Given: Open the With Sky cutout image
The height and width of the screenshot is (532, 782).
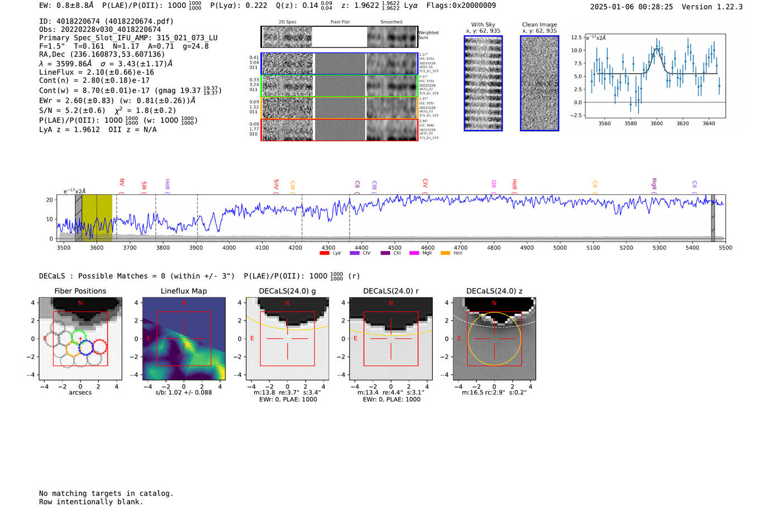Looking at the screenshot, I should pos(483,83).
